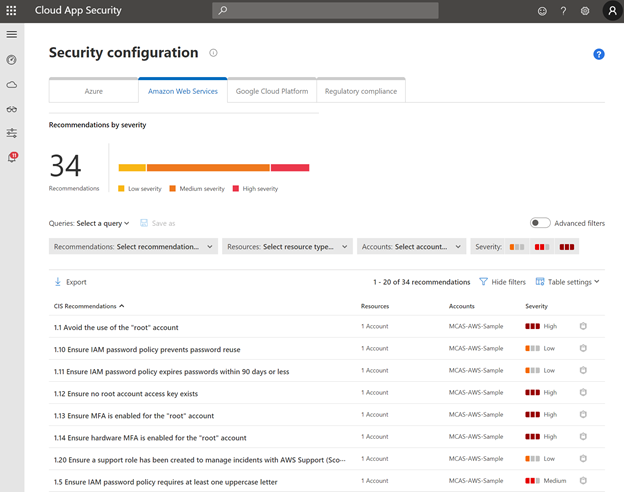
Task: Open the Discover cloud icon in sidebar
Action: (x=12, y=85)
